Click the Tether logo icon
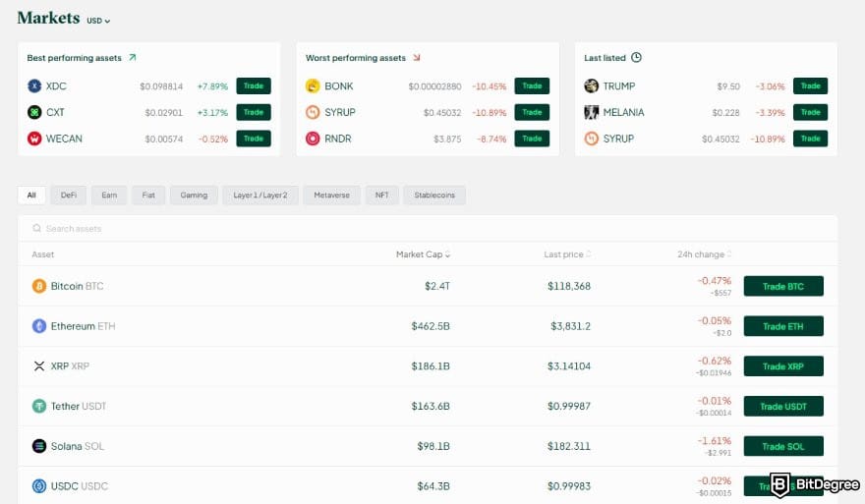 pyautogui.click(x=39, y=406)
